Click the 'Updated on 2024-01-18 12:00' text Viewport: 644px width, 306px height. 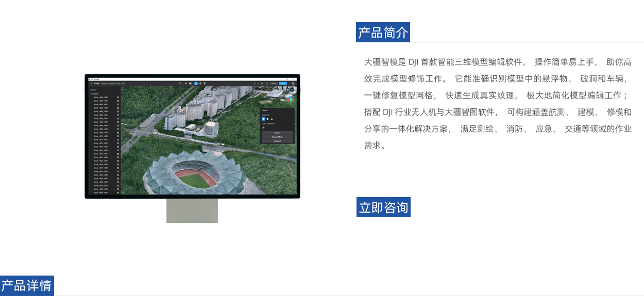click(113, 83)
